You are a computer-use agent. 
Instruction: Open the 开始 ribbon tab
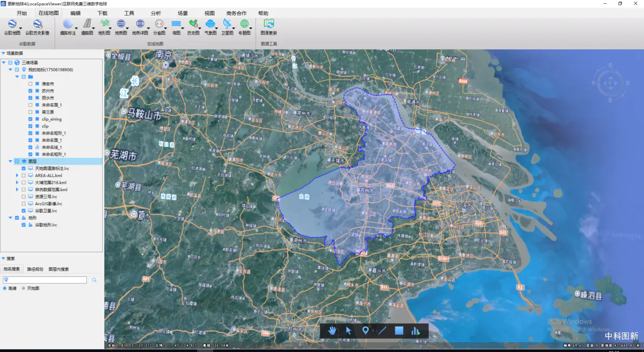[x=21, y=13]
